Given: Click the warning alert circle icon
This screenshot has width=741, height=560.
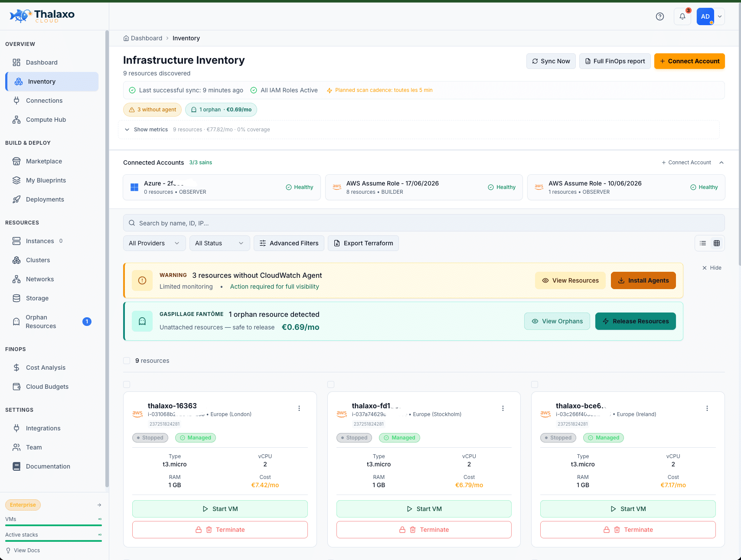Looking at the screenshot, I should point(142,280).
